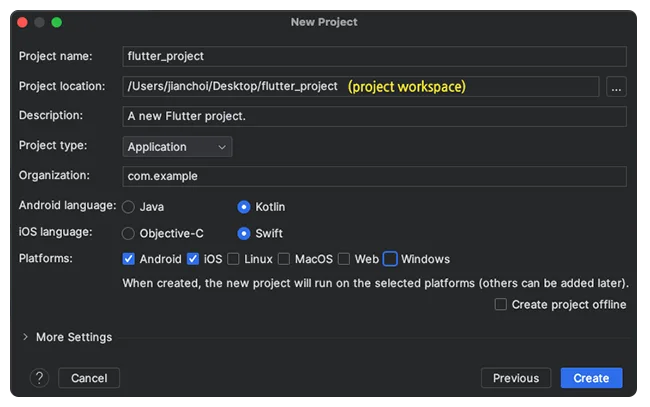Enable the Web platform checkbox
Screen dimensions: 650x407
(344, 259)
